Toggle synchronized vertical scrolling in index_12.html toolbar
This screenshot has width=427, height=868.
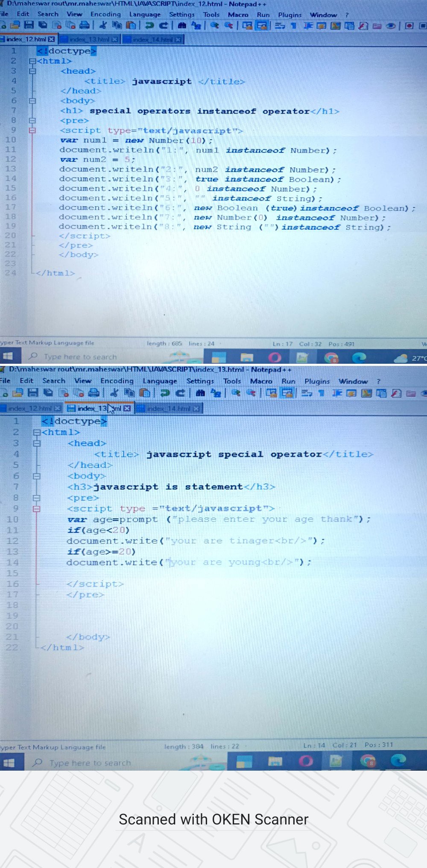click(x=247, y=26)
